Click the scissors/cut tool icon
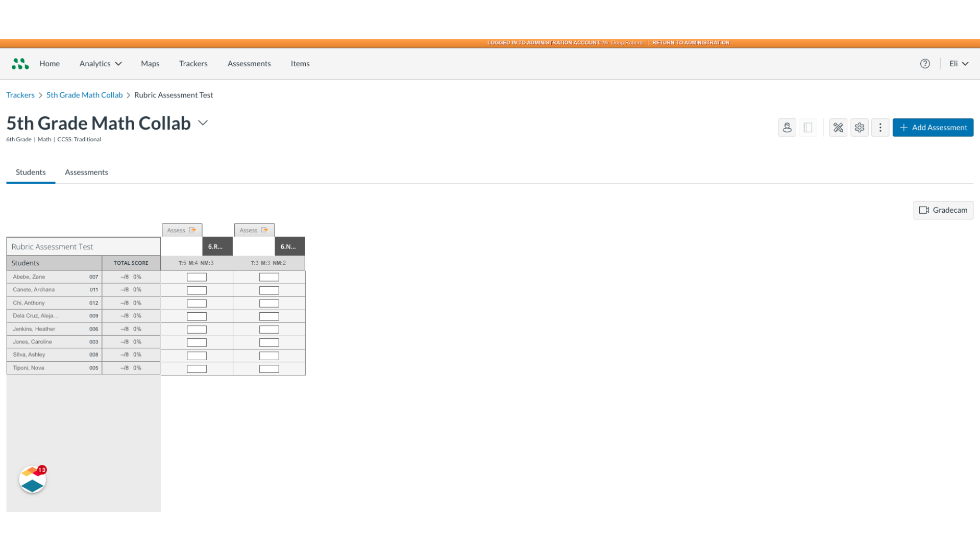Image resolution: width=980 pixels, height=551 pixels. pyautogui.click(x=838, y=127)
